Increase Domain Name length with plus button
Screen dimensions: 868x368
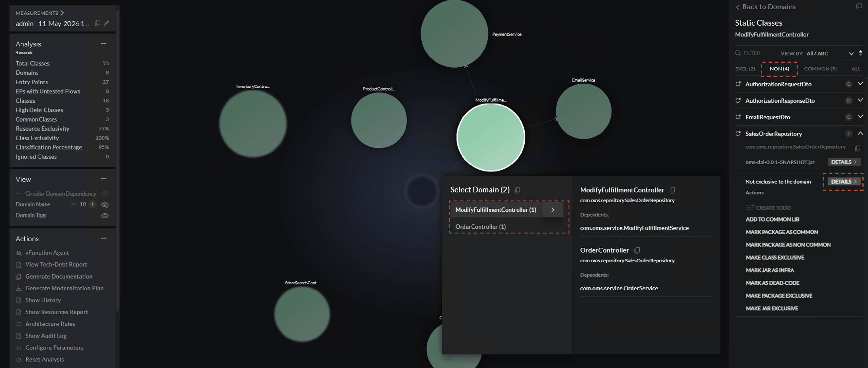click(92, 204)
